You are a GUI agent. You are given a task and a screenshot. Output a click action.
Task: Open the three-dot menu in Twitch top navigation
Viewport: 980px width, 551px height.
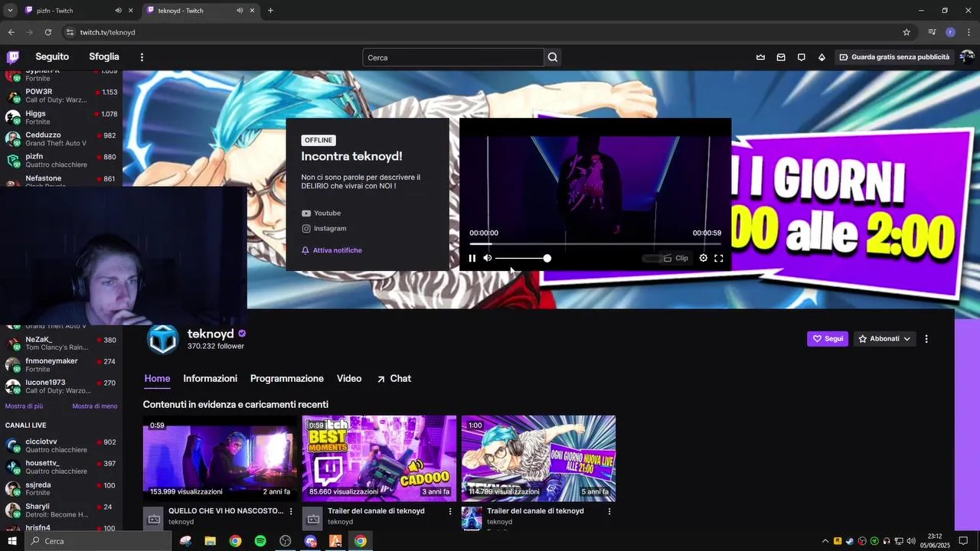142,57
